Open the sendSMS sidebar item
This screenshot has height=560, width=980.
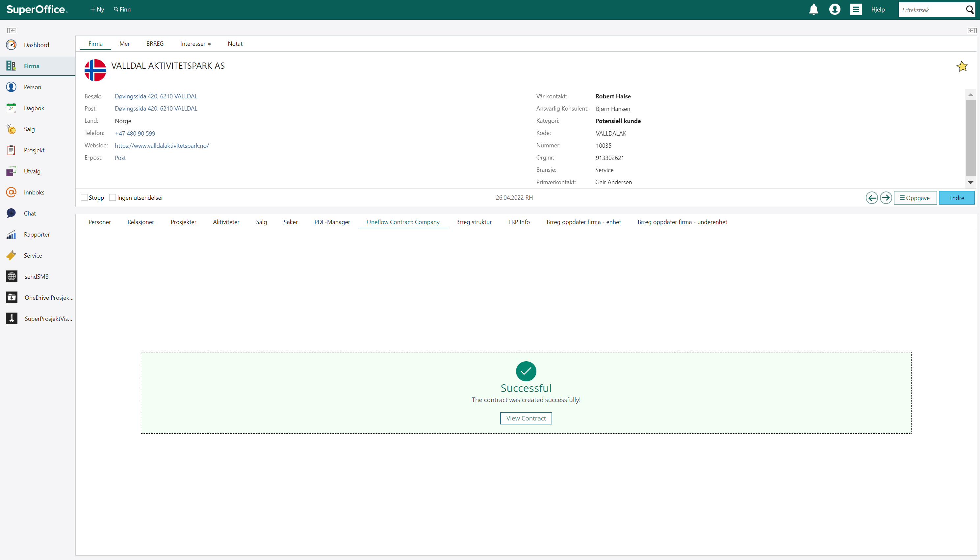click(x=37, y=276)
